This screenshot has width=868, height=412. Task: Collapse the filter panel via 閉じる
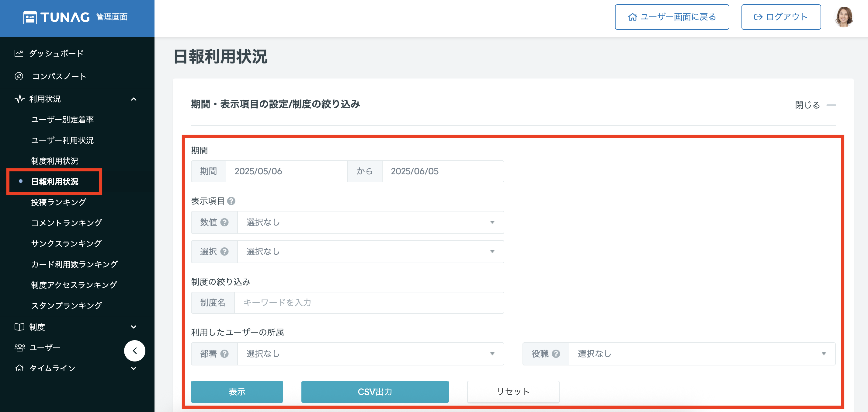click(x=815, y=105)
